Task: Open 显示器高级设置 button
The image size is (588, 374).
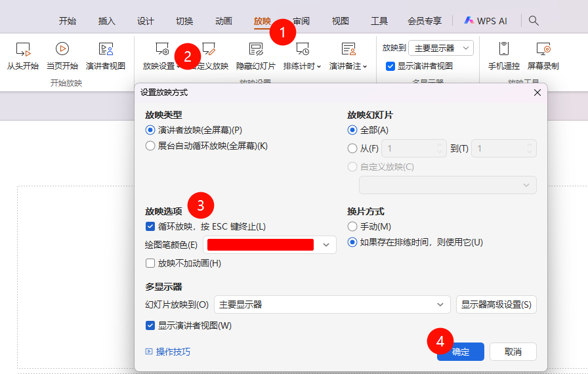Action: pyautogui.click(x=496, y=304)
